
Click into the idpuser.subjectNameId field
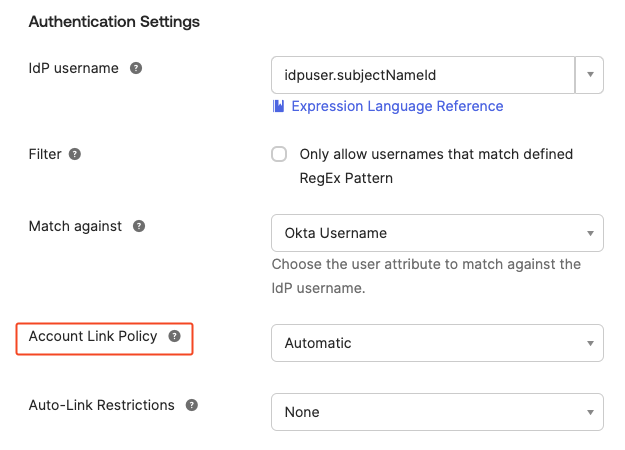(x=422, y=75)
